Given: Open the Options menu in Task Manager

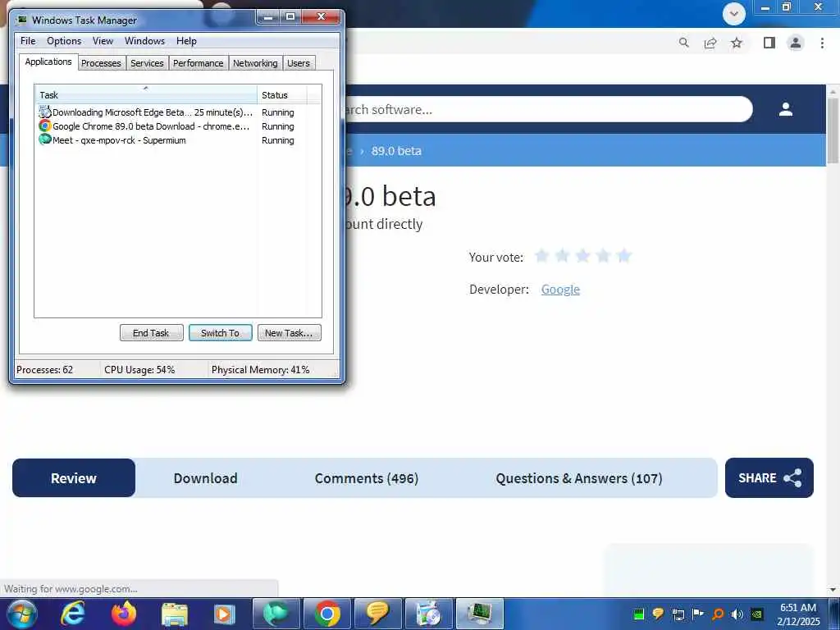Looking at the screenshot, I should coord(64,41).
